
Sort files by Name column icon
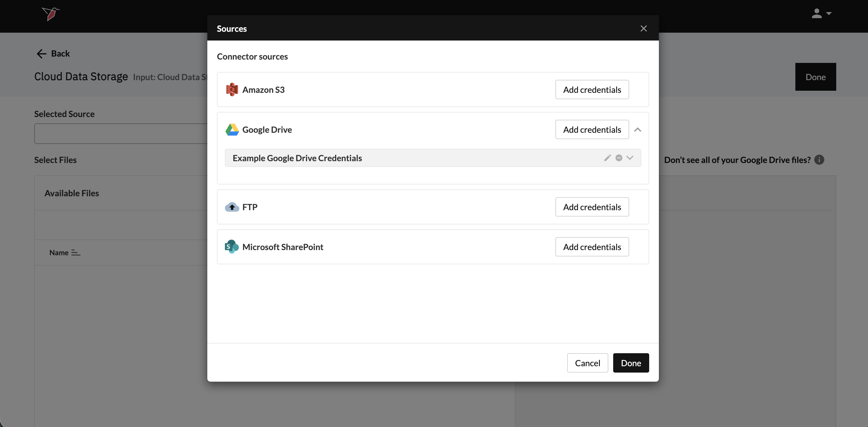76,253
